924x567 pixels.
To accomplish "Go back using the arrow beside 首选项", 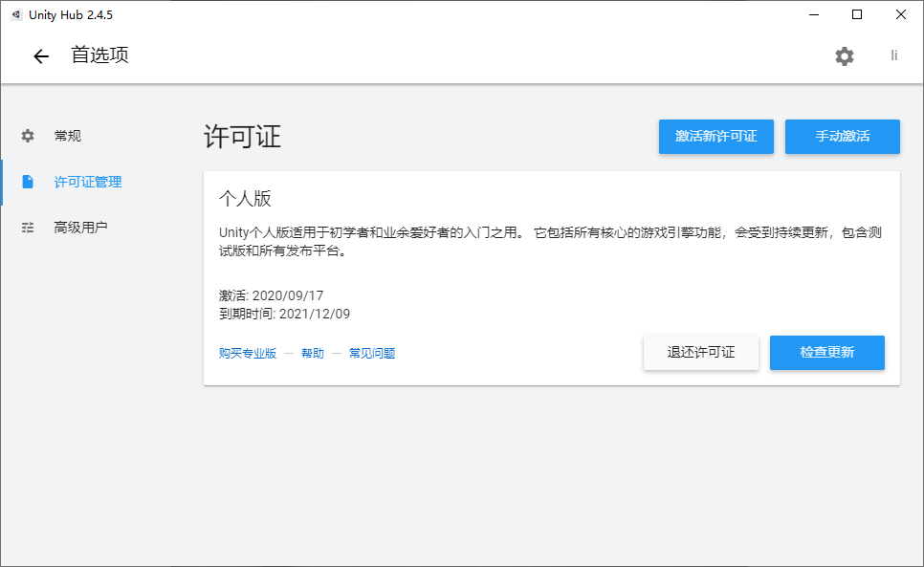I will tap(41, 56).
